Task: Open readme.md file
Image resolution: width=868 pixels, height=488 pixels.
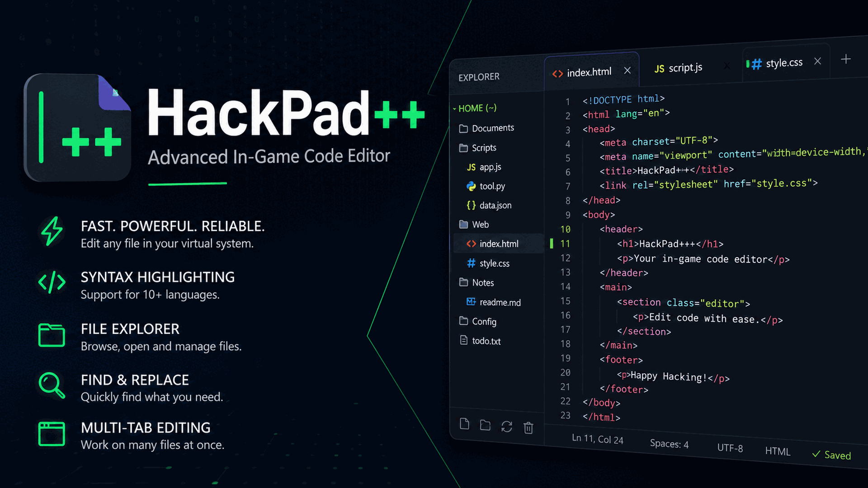Action: point(494,302)
